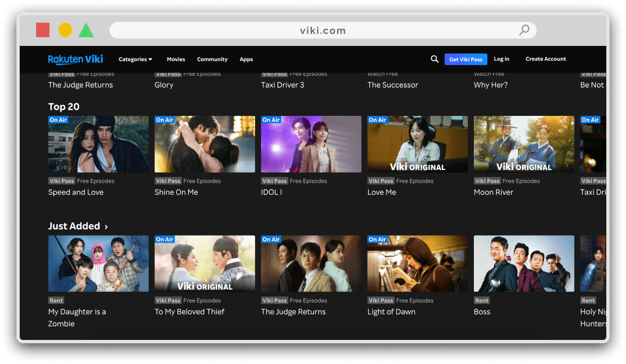Click the Top 20 heading
This screenshot has width=626, height=364.
click(64, 107)
